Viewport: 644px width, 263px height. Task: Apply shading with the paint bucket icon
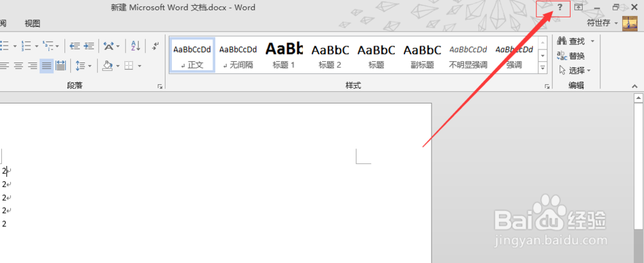click(x=108, y=66)
